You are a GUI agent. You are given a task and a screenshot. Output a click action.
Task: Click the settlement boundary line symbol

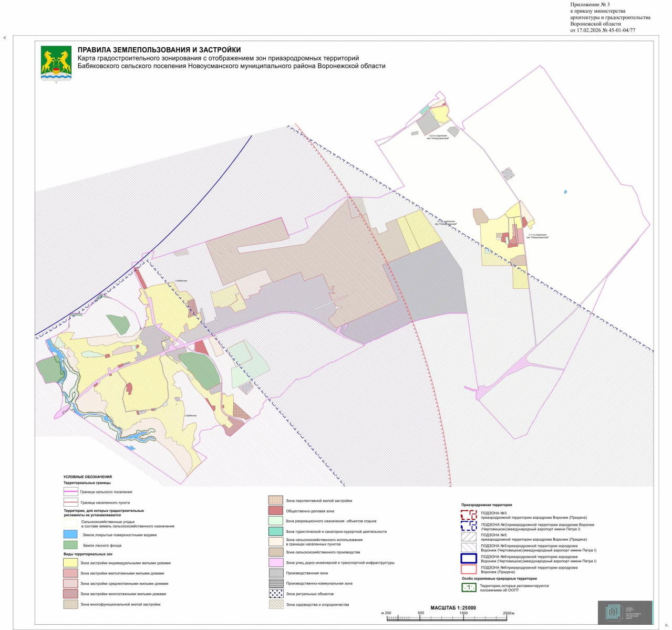70,502
